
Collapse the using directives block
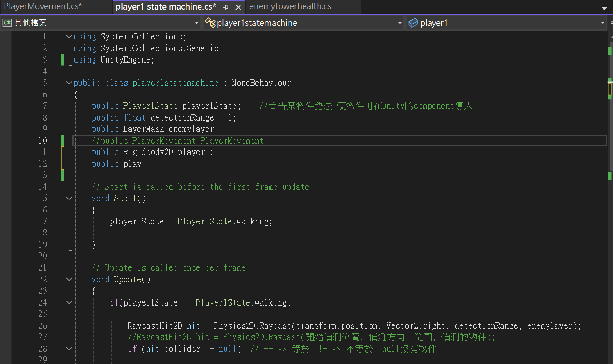[69, 37]
